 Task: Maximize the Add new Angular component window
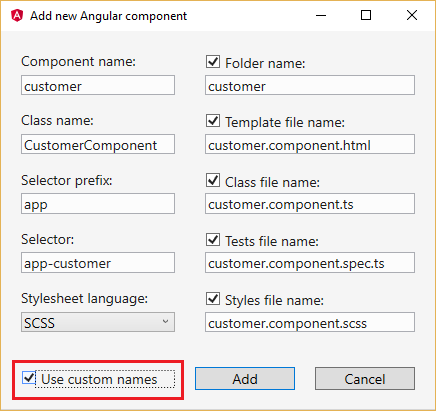point(366,15)
